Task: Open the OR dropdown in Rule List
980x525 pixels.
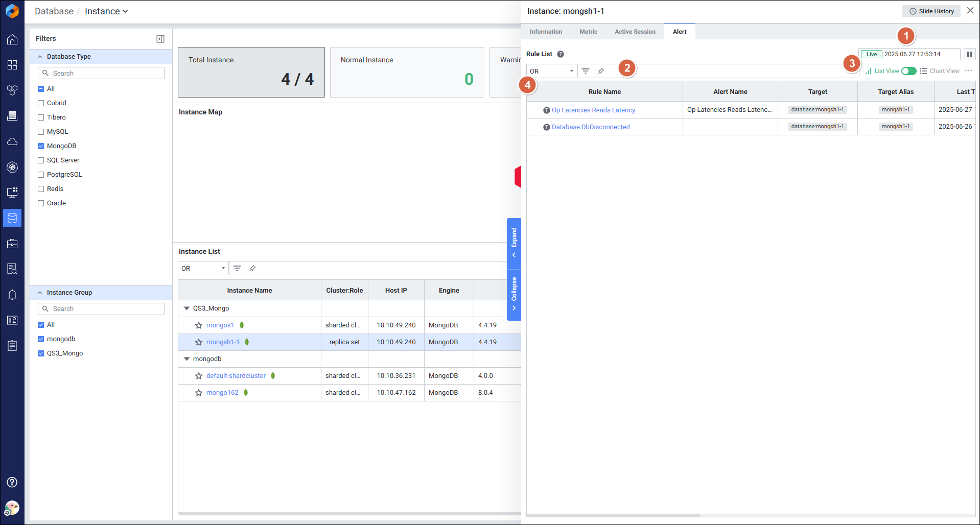Action: 551,71
